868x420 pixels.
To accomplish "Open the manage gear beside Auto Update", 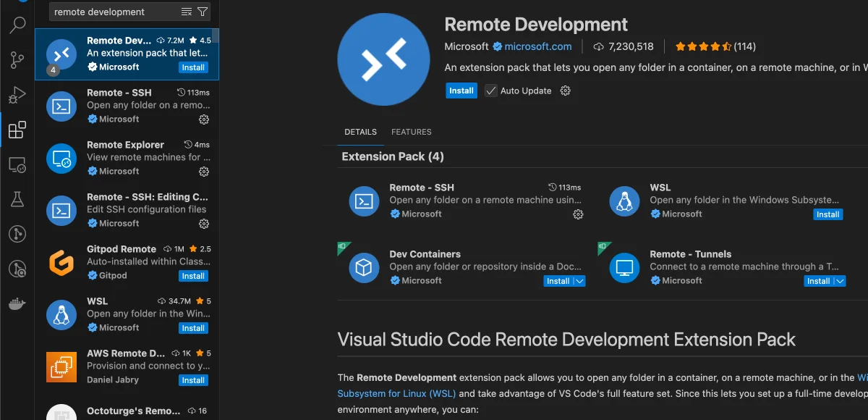I will tap(566, 91).
